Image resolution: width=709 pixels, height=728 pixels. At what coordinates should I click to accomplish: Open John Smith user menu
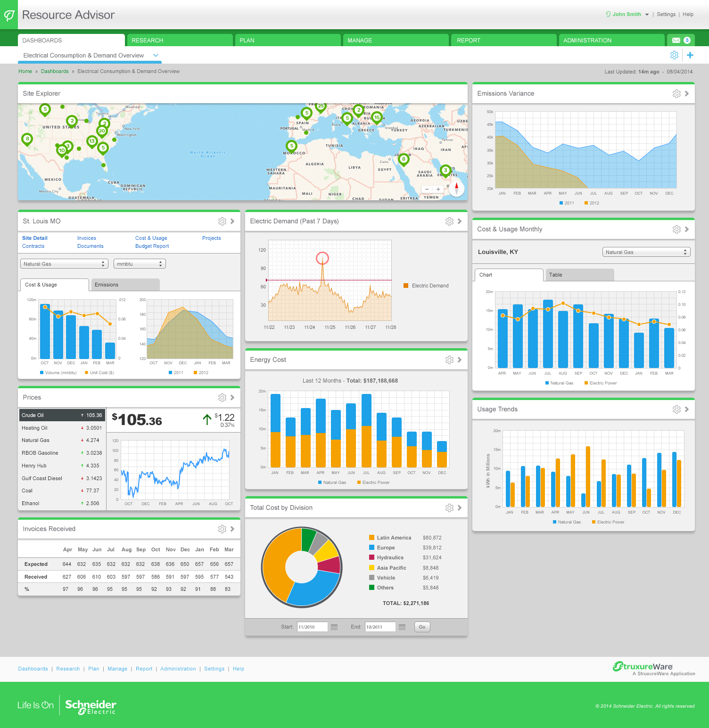[x=627, y=14]
